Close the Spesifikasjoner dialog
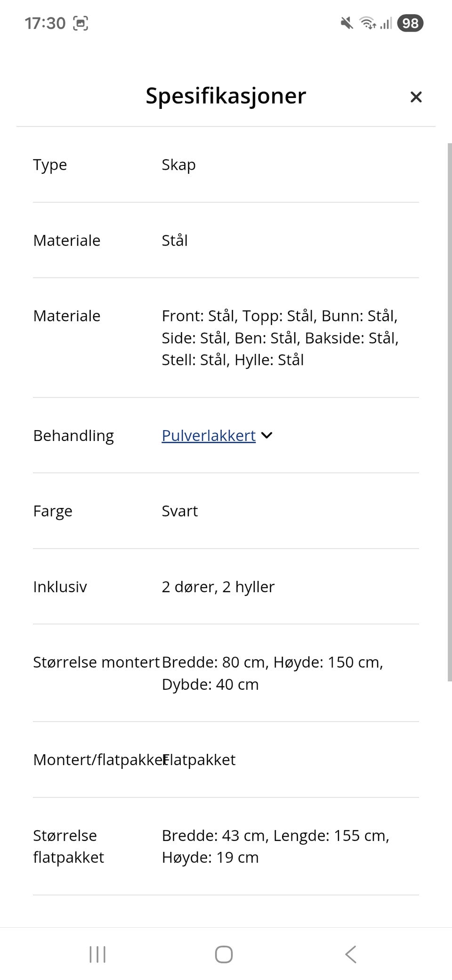 click(416, 97)
